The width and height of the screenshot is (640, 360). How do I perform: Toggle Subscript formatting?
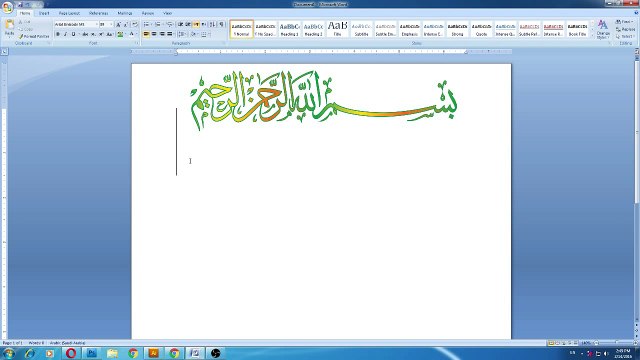pyautogui.click(x=93, y=34)
